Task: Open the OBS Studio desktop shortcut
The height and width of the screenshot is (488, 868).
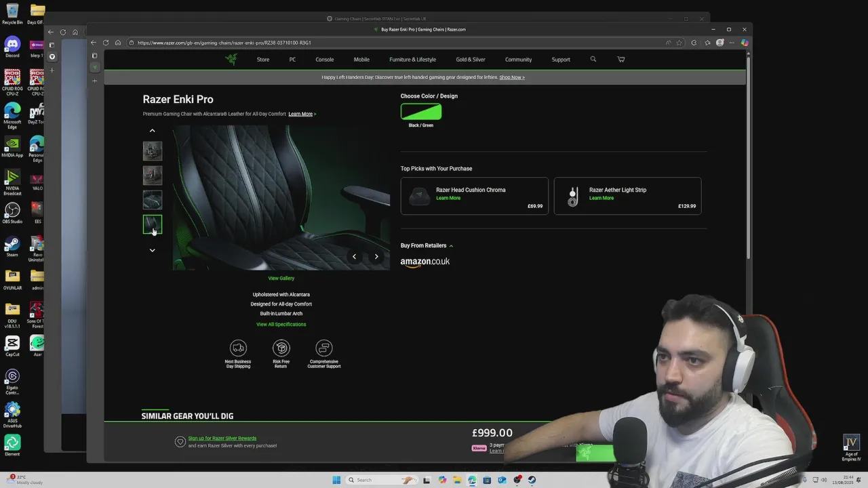Action: [12, 213]
